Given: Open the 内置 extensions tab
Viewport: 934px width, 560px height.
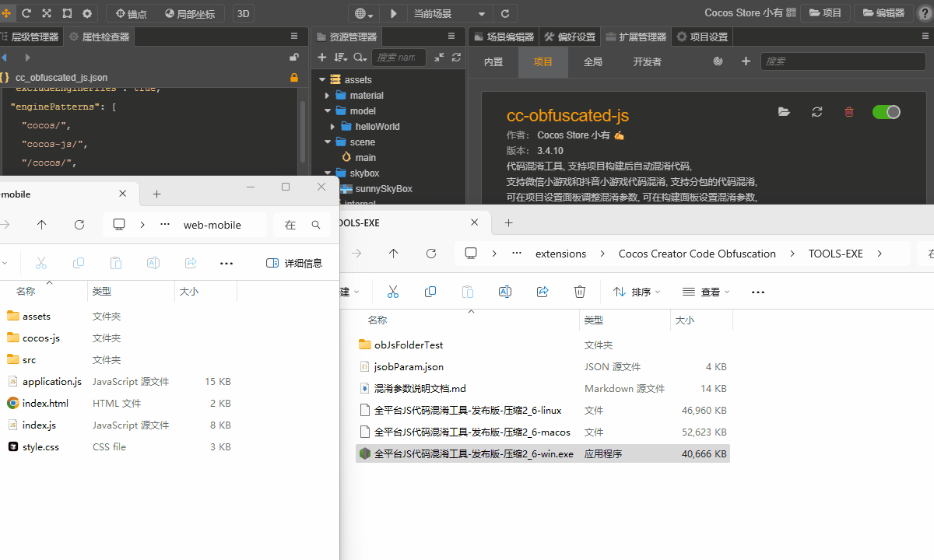Looking at the screenshot, I should [x=493, y=62].
